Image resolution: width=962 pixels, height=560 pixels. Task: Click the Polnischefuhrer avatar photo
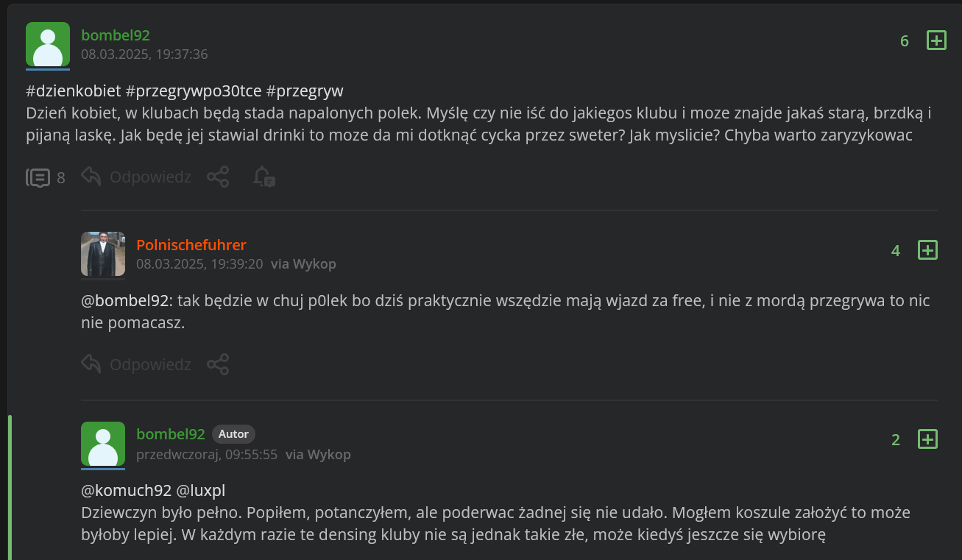click(103, 254)
